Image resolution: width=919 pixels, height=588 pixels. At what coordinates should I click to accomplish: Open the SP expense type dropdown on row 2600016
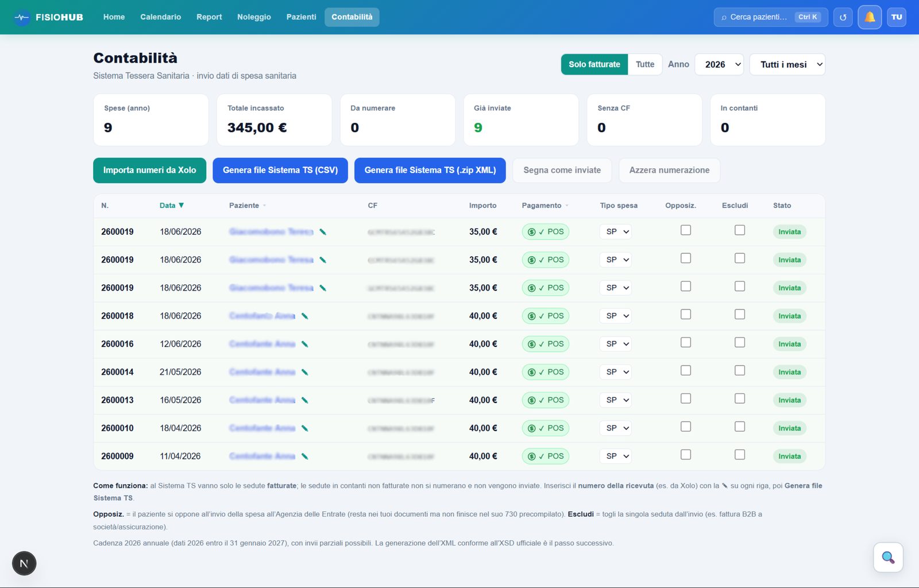tap(616, 344)
